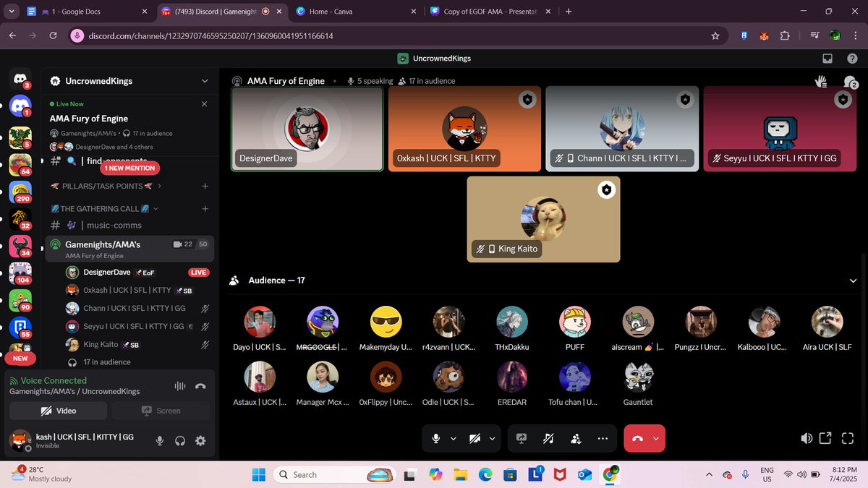Click the Video button in Voice Connected panel

(58, 411)
